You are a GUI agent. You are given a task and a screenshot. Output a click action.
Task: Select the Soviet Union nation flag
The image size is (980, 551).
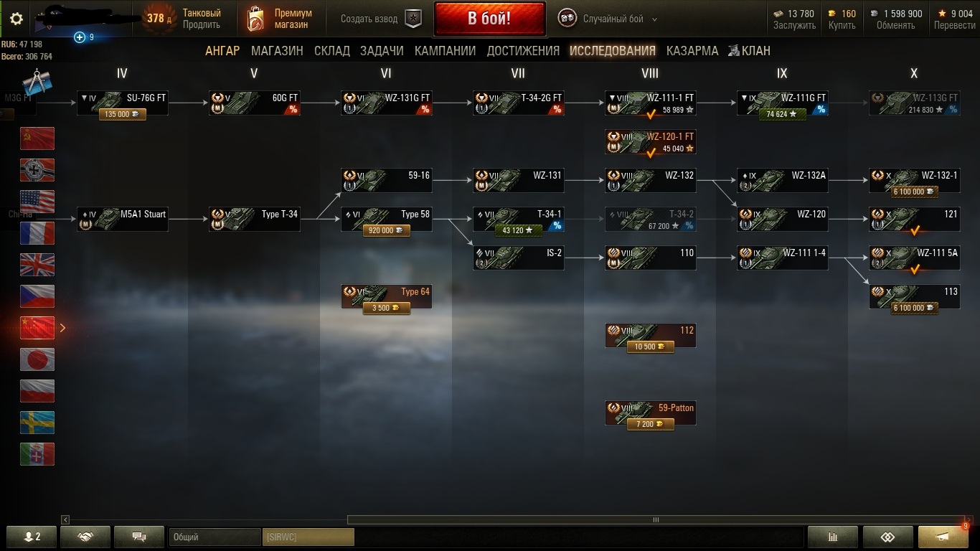[37, 138]
